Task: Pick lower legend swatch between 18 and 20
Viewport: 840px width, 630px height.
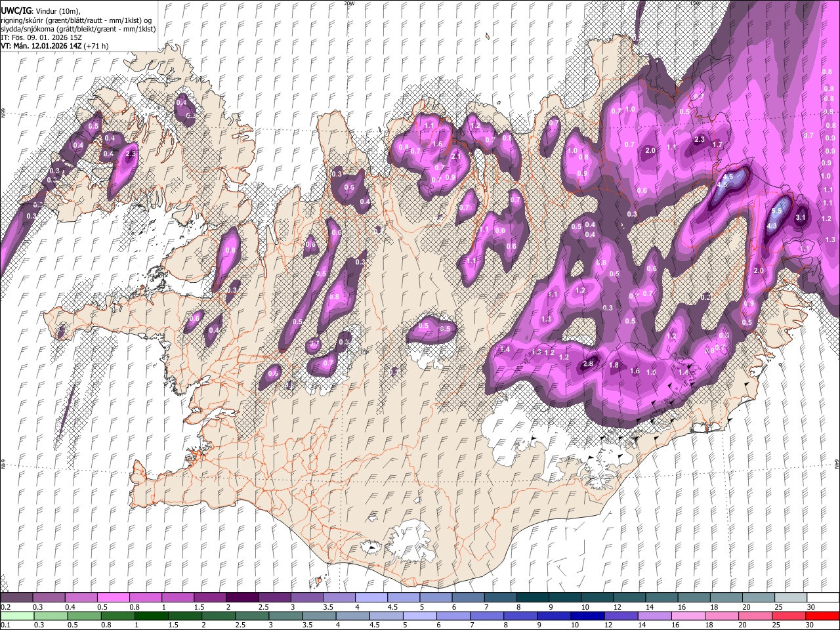Action: pyautogui.click(x=721, y=616)
